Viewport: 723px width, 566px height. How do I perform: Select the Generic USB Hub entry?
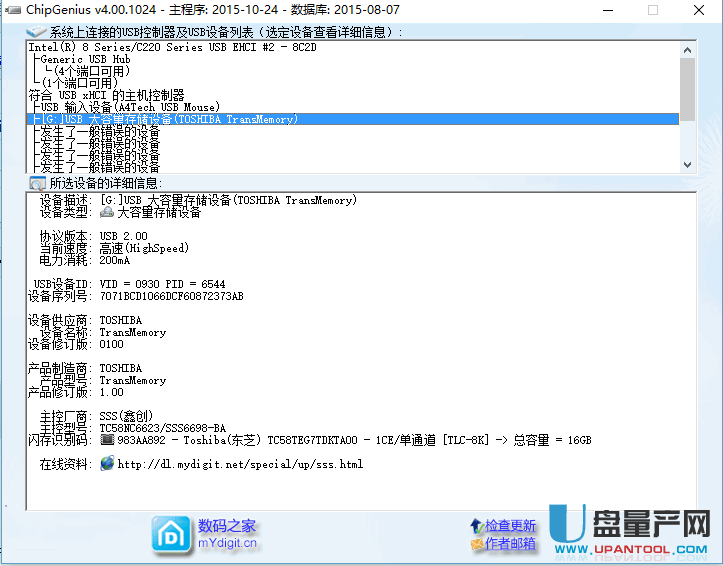pos(88,59)
